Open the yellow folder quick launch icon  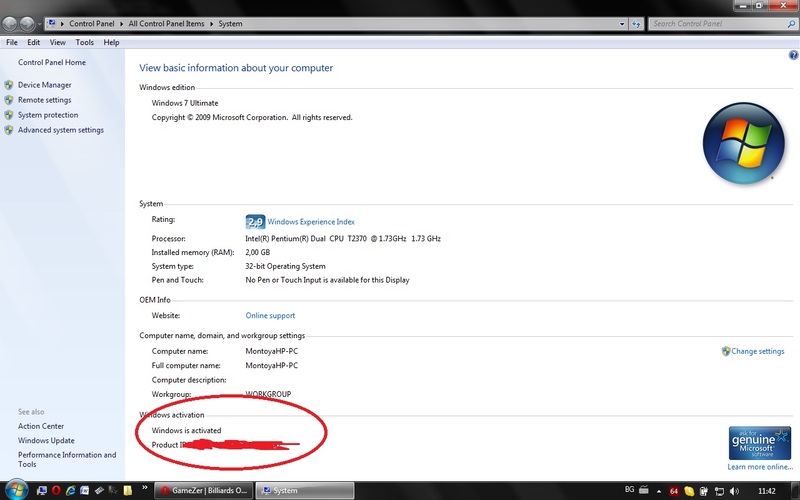[x=128, y=491]
